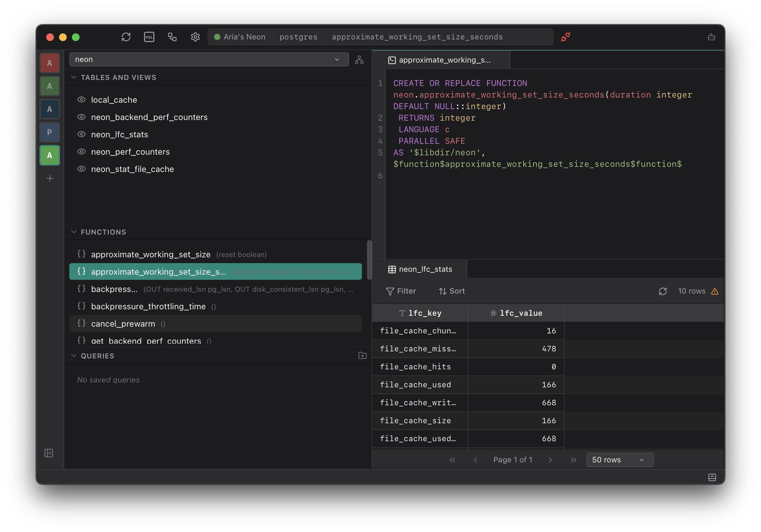Open the table structure icon in the toolbar
Screen dimensions: 761x532
[172, 37]
